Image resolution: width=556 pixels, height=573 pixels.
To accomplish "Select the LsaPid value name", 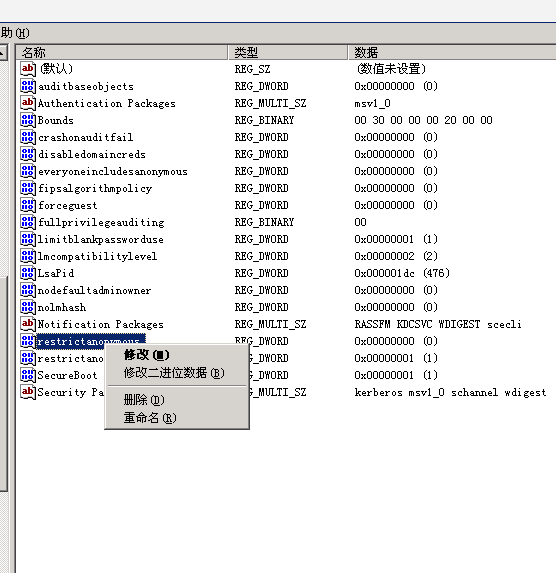I will (x=56, y=273).
